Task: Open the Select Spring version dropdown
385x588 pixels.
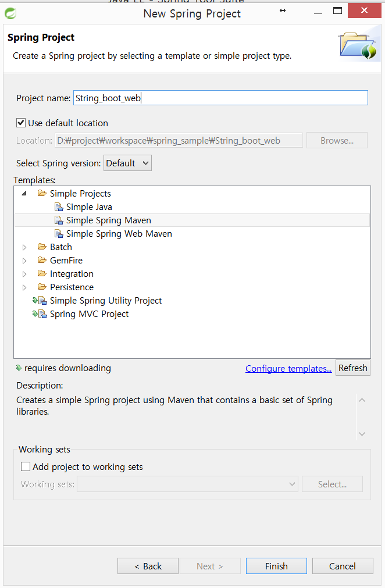Action: (x=127, y=163)
